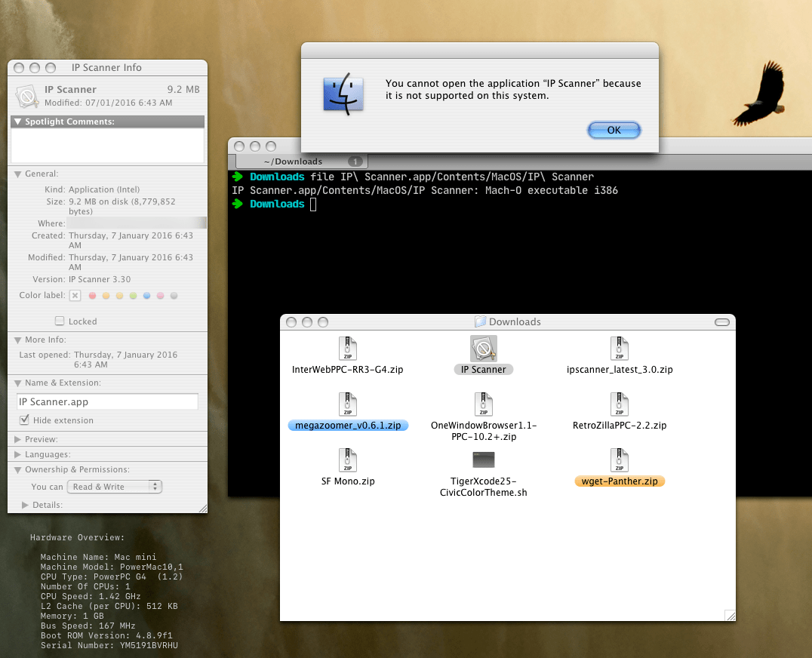The width and height of the screenshot is (812, 658).
Task: Collapse the Ownership & Permissions section
Action: pos(17,470)
